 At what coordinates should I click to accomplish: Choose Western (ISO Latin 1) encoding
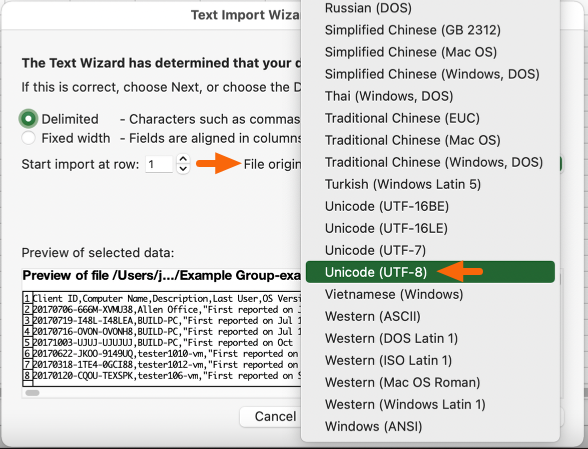tap(430, 360)
